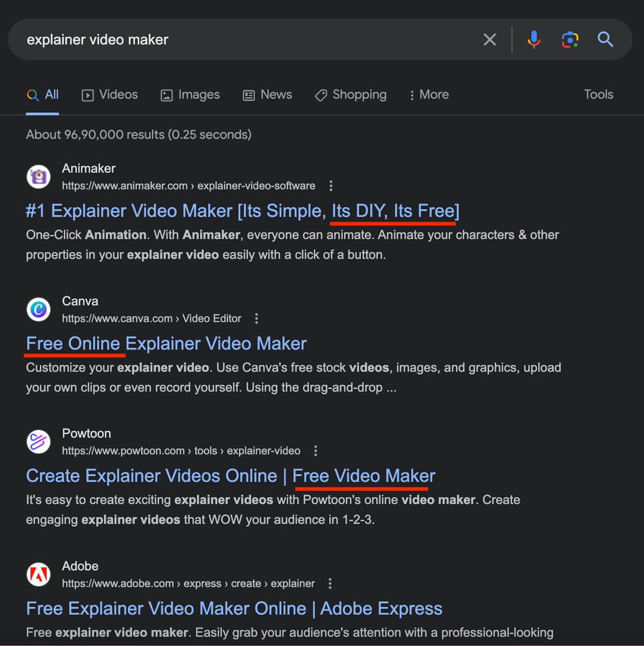Switch to the News tab
The image size is (644, 646).
coord(267,95)
